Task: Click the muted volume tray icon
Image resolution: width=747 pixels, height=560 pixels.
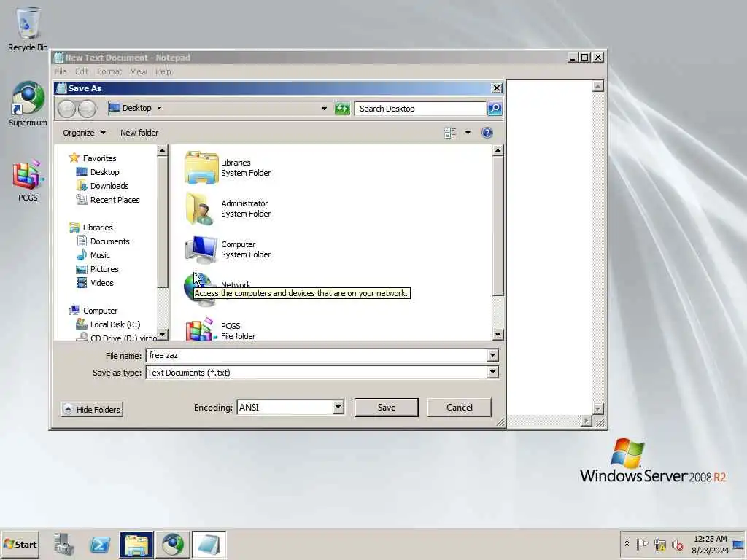Action: [677, 544]
